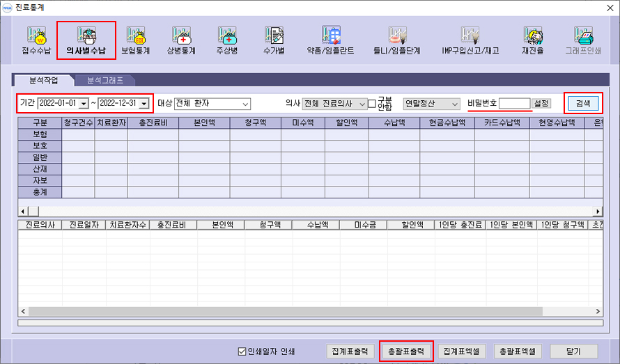Open the 접수수납 statistics icon
This screenshot has height=364, width=620.
[36, 40]
